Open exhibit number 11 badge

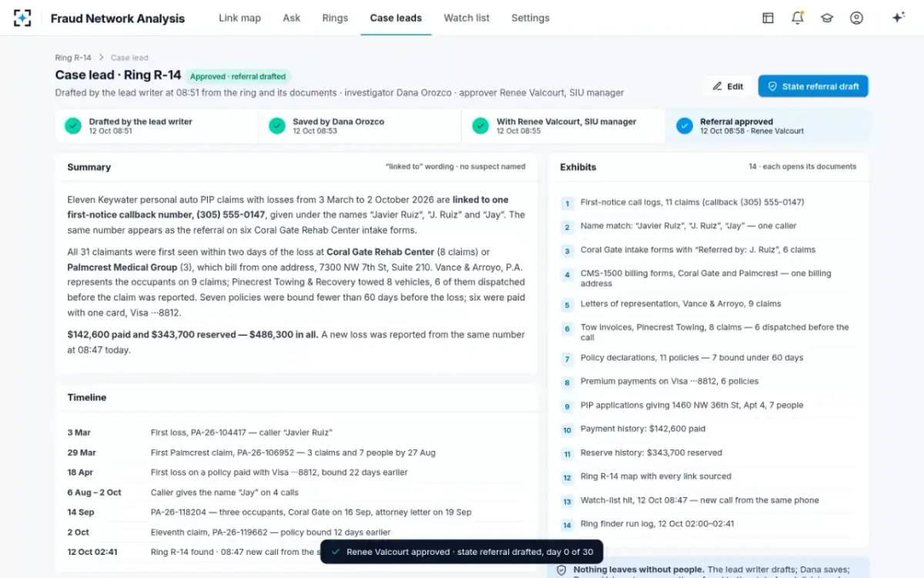click(567, 455)
